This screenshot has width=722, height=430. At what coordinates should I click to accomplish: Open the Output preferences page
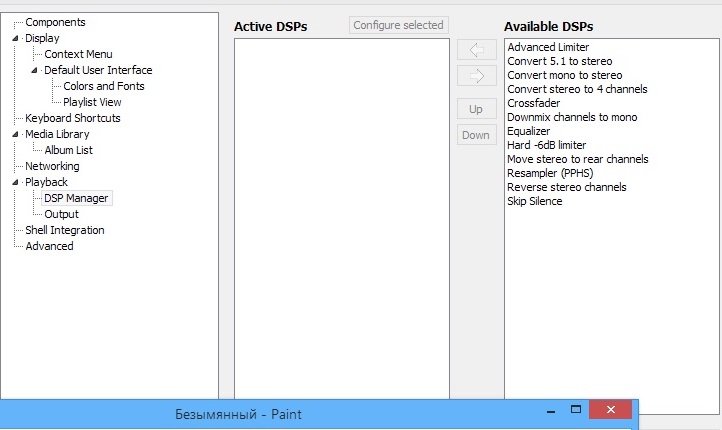coord(61,214)
